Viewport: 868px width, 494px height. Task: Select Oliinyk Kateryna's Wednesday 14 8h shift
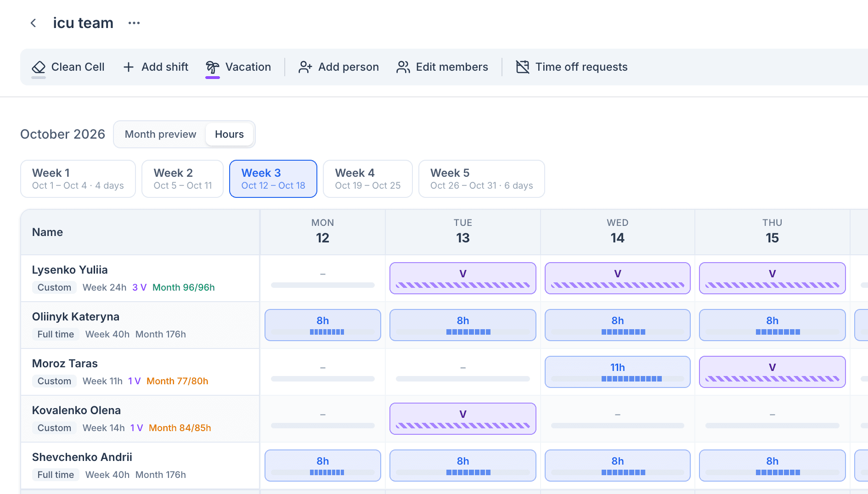tap(618, 325)
